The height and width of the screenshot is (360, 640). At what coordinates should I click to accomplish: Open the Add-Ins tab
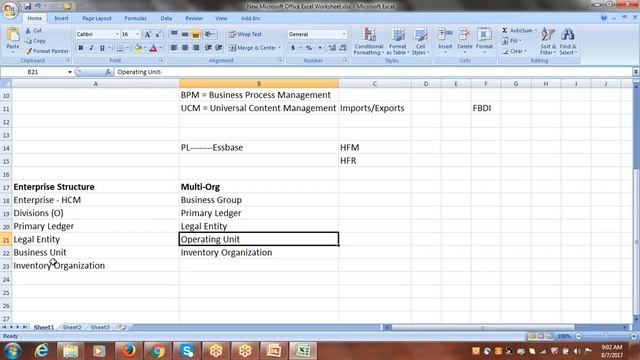(250, 18)
